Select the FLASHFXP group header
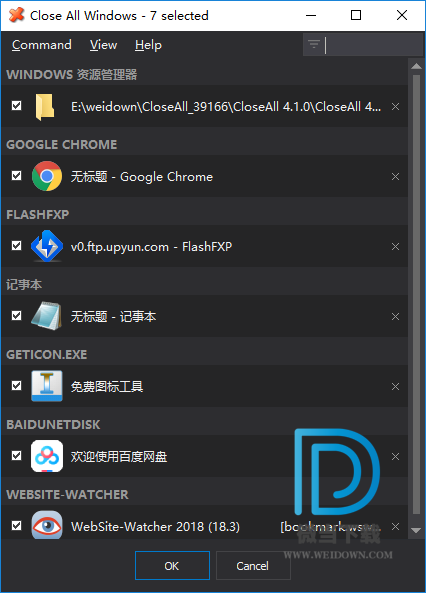This screenshot has width=426, height=593. click(x=37, y=214)
